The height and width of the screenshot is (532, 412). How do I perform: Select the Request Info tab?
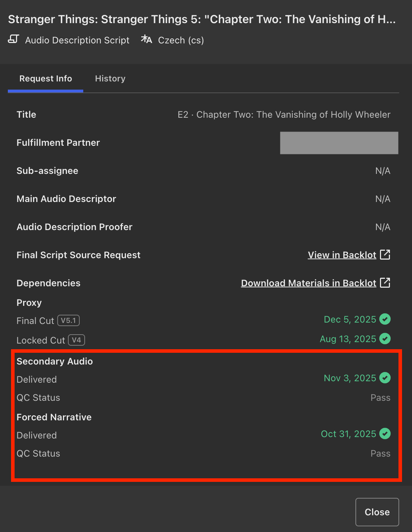point(46,79)
